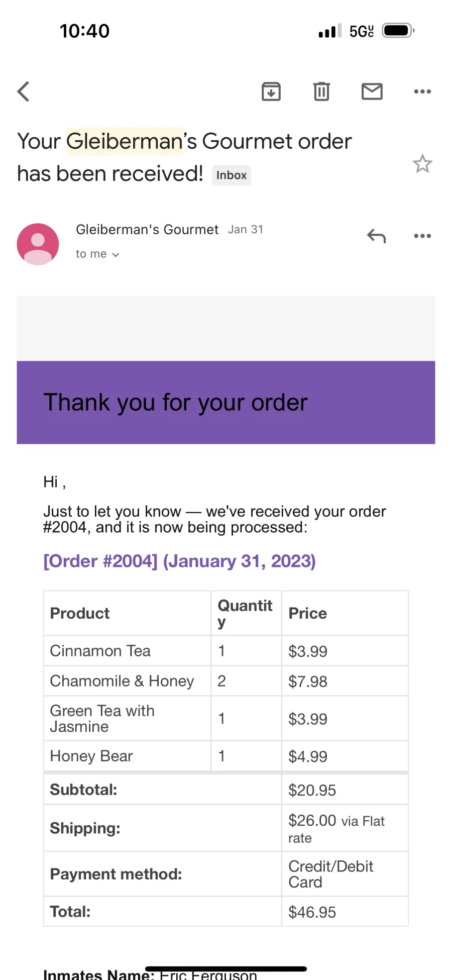Image resolution: width=452 pixels, height=980 pixels.
Task: Star the Gleiberman's Gourmet order email
Action: point(422,163)
